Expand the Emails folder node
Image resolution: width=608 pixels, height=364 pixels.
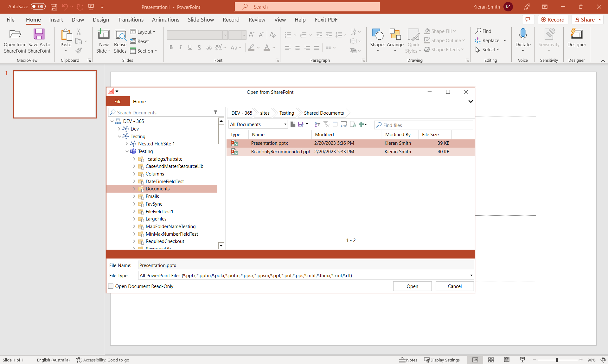pyautogui.click(x=134, y=196)
